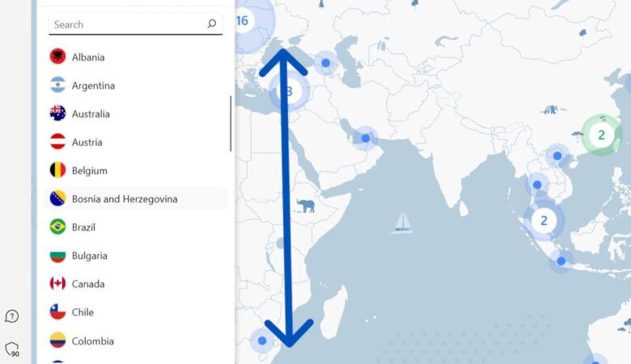The width and height of the screenshot is (631, 364).
Task: Click the Search input field
Action: coord(135,24)
